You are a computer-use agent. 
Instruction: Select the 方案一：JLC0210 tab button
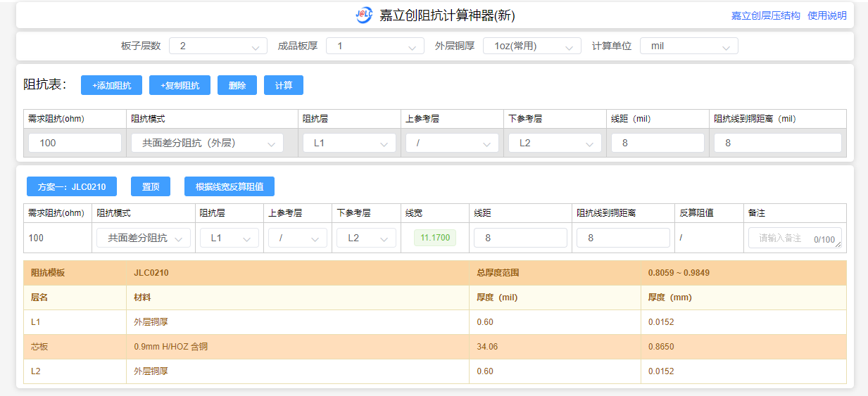72,187
